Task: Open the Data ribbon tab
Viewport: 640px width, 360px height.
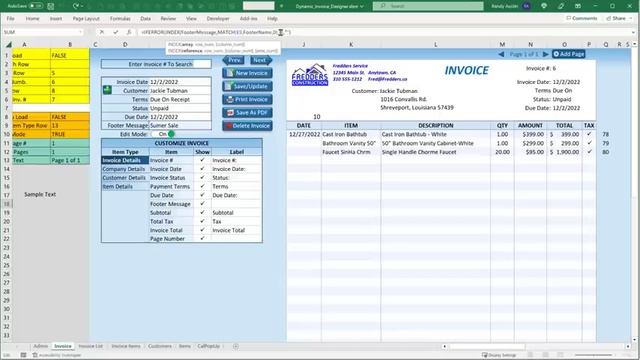Action: point(145,18)
